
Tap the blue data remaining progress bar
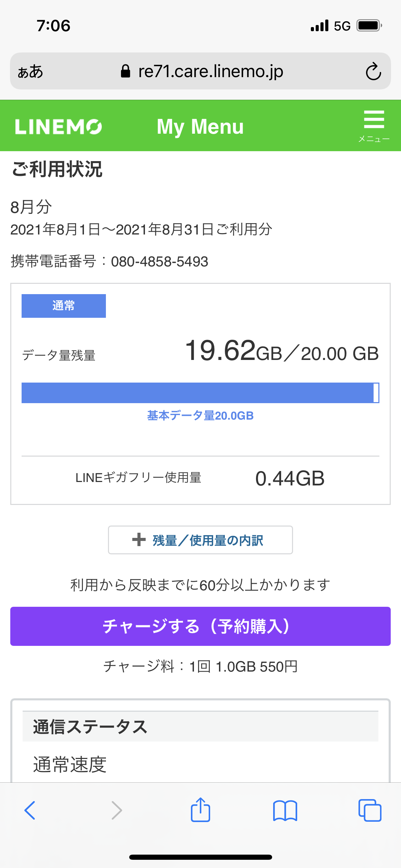[200, 393]
